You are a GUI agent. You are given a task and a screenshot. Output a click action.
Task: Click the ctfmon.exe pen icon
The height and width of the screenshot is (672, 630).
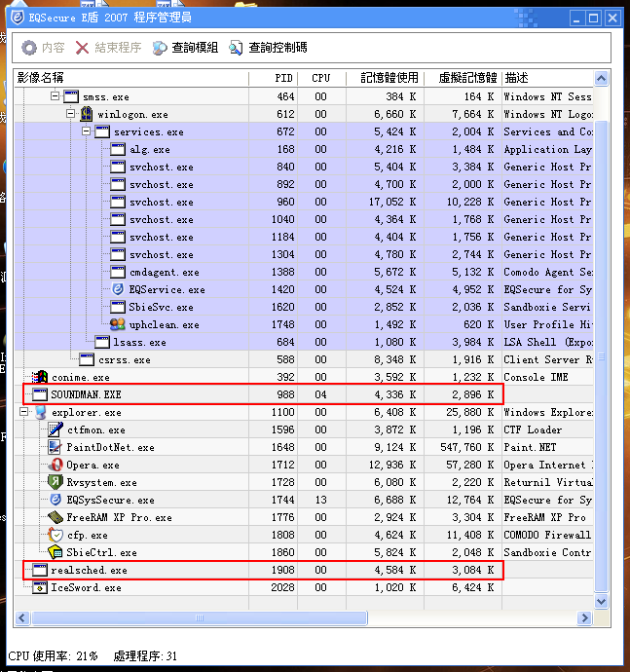[x=56, y=429]
